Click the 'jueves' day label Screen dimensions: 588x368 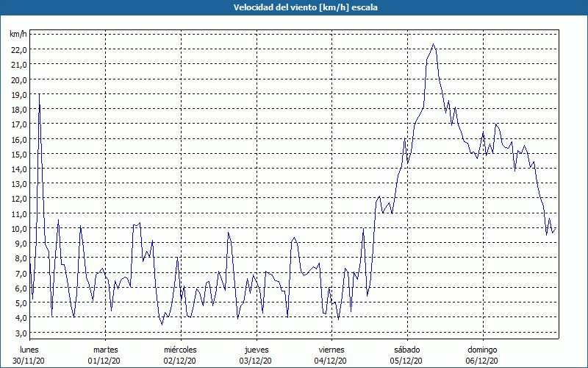(x=257, y=350)
